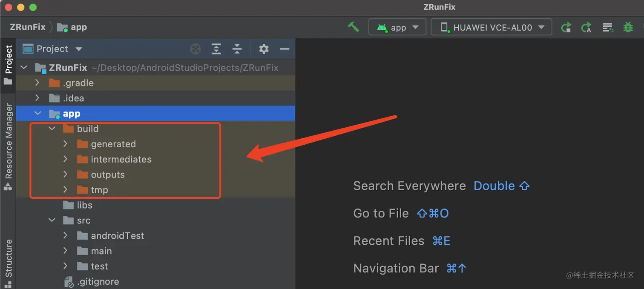This screenshot has height=289, width=644.
Task: Expand the tmp folder
Action: [x=65, y=190]
